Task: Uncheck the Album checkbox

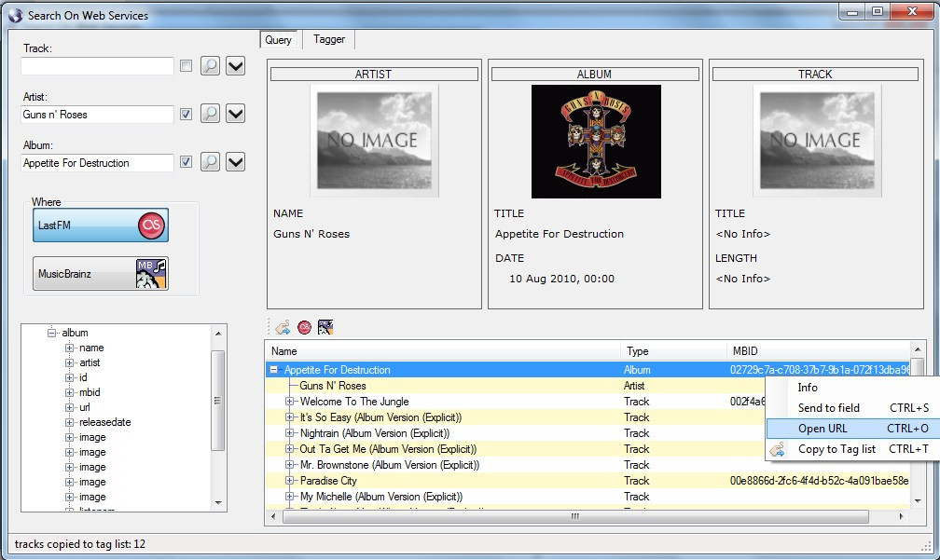Action: (186, 162)
